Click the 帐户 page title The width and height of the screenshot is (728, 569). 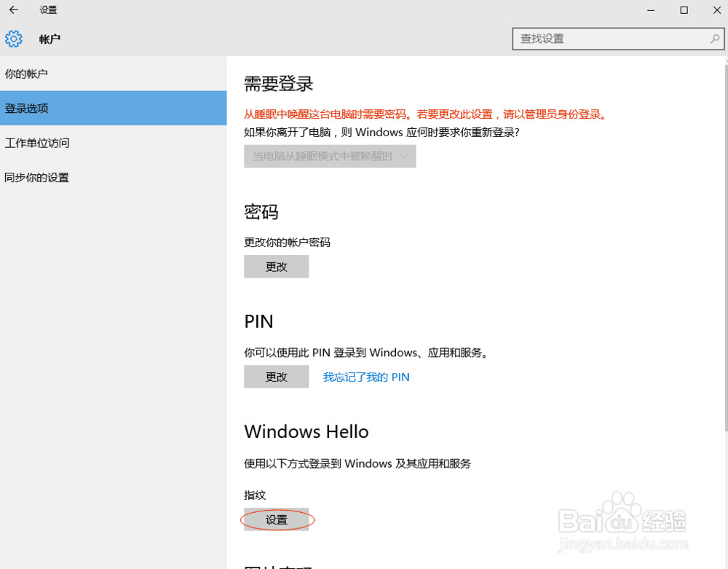click(x=50, y=39)
